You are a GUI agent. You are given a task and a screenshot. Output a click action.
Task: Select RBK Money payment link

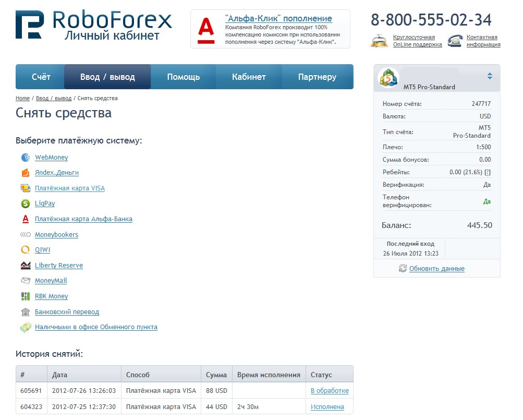(x=52, y=296)
